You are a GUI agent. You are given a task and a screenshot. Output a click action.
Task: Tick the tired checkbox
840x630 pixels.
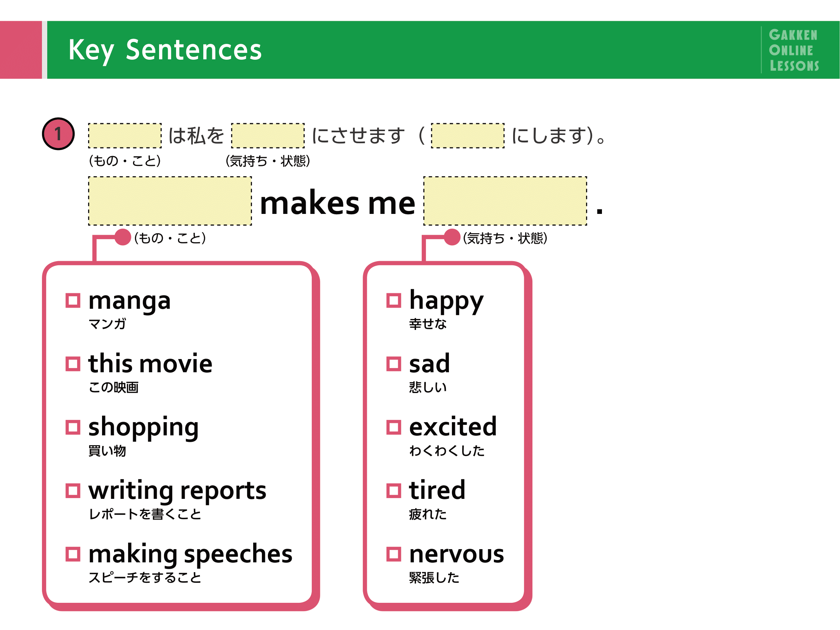tap(394, 491)
